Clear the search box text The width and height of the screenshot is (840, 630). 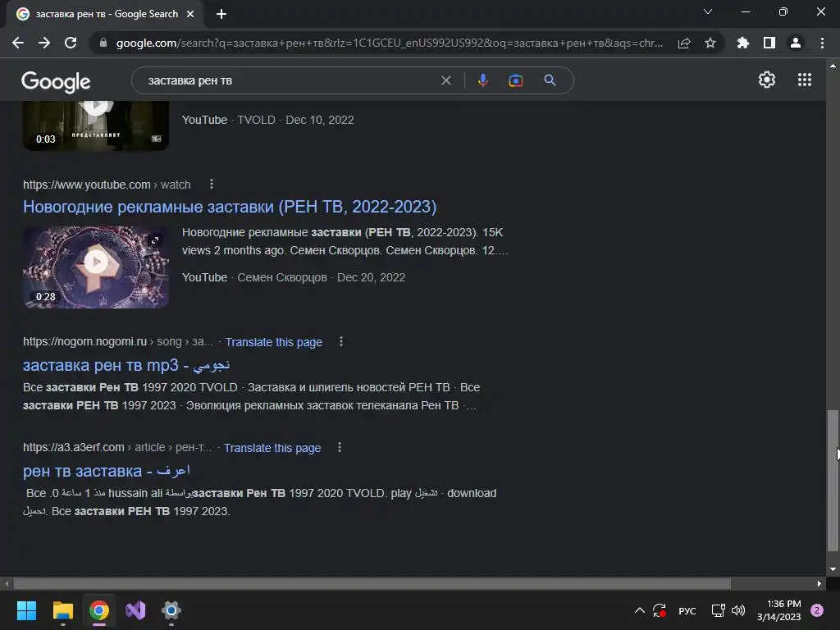click(x=445, y=80)
